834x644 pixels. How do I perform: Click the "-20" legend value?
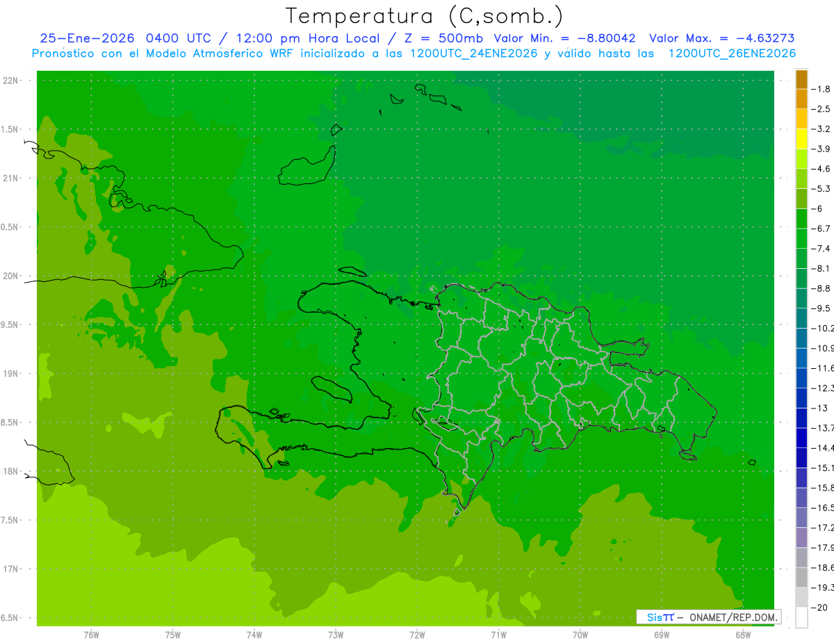pos(819,607)
